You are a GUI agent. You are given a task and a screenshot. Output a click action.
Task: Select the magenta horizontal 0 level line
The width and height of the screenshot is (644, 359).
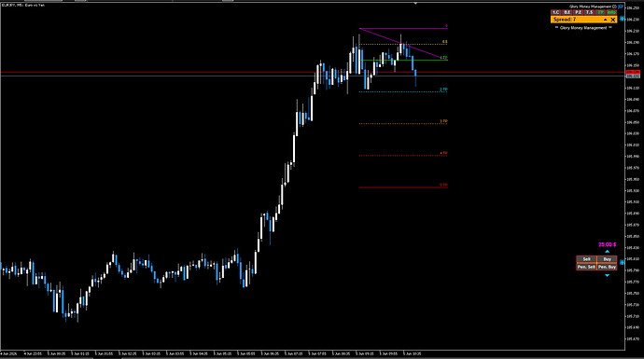click(404, 28)
